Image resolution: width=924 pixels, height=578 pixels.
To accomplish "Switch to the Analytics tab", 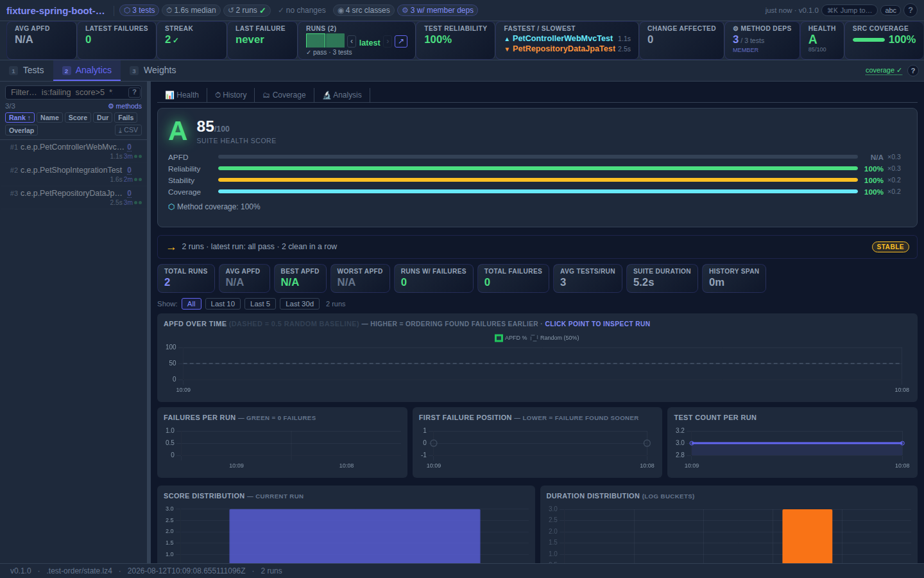I will [87, 70].
